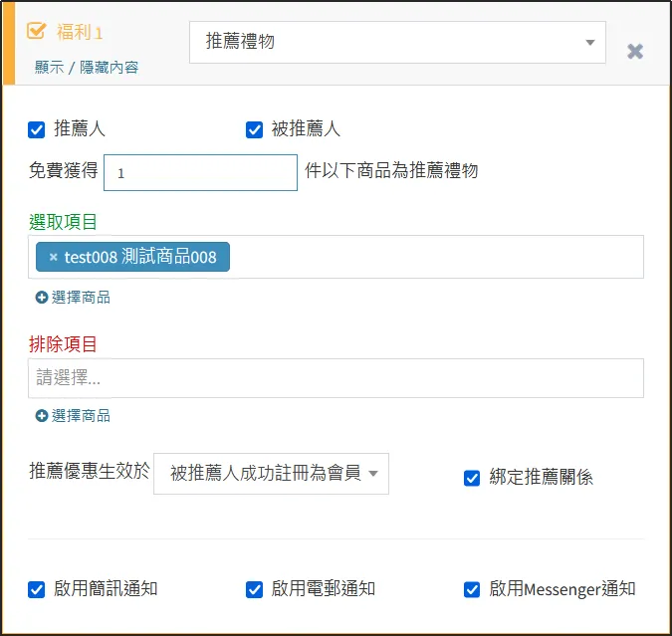
Task: Click empty area in 選取項目 tag box
Action: 438,257
